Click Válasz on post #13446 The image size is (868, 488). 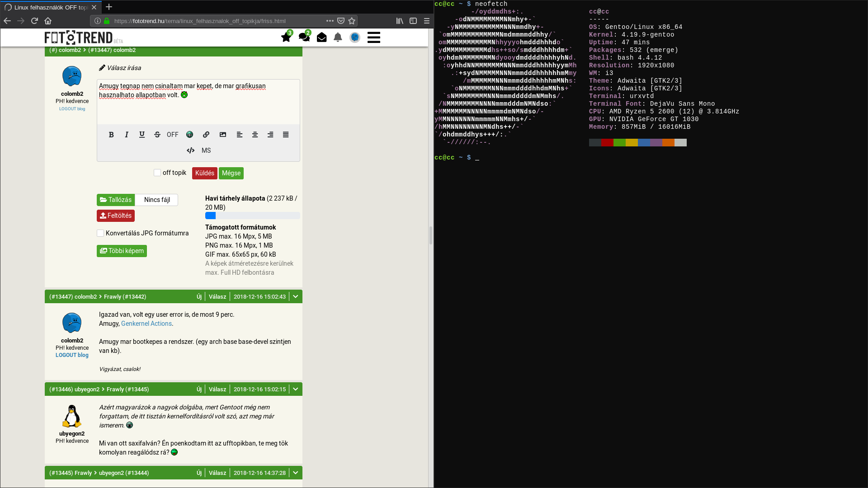tap(217, 389)
